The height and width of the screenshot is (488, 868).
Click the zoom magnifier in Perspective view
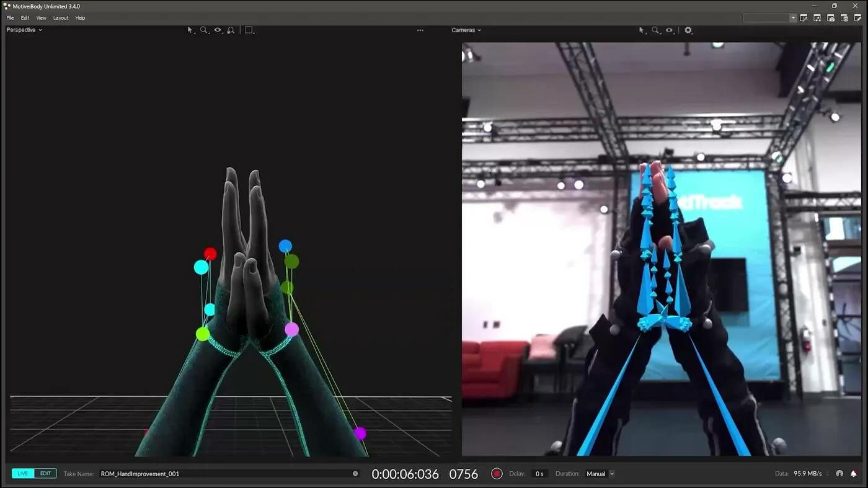[204, 30]
